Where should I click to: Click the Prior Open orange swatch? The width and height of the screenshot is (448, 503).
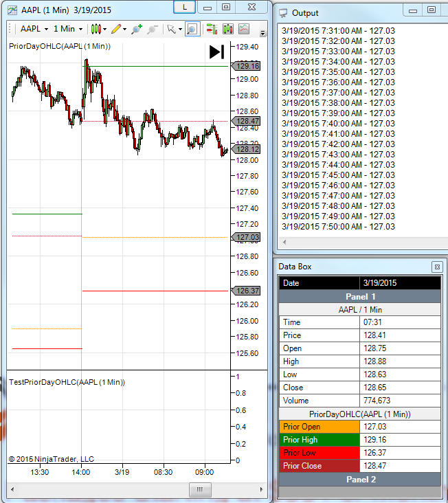pyautogui.click(x=320, y=427)
